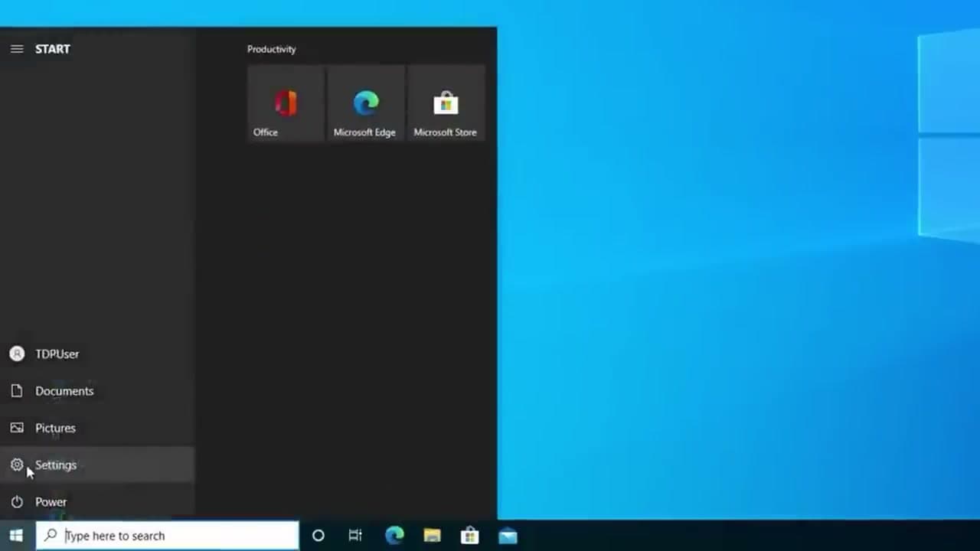980x551 pixels.
Task: Open Cortana circle icon on taskbar
Action: [x=318, y=536]
